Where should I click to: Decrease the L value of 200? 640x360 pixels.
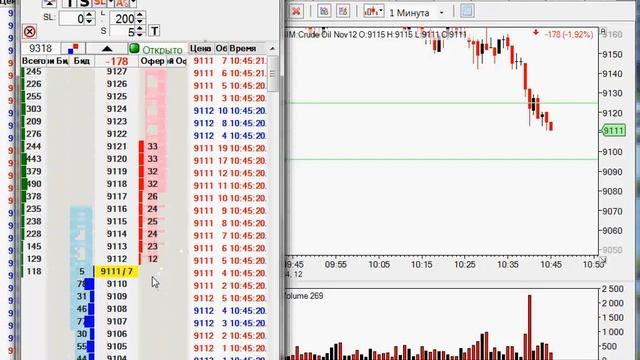click(x=140, y=22)
